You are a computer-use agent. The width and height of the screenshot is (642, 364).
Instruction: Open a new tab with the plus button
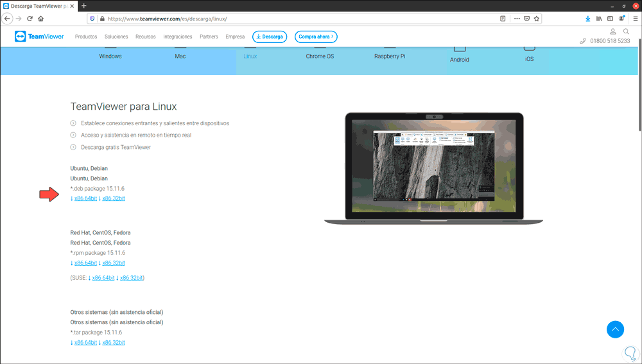84,6
